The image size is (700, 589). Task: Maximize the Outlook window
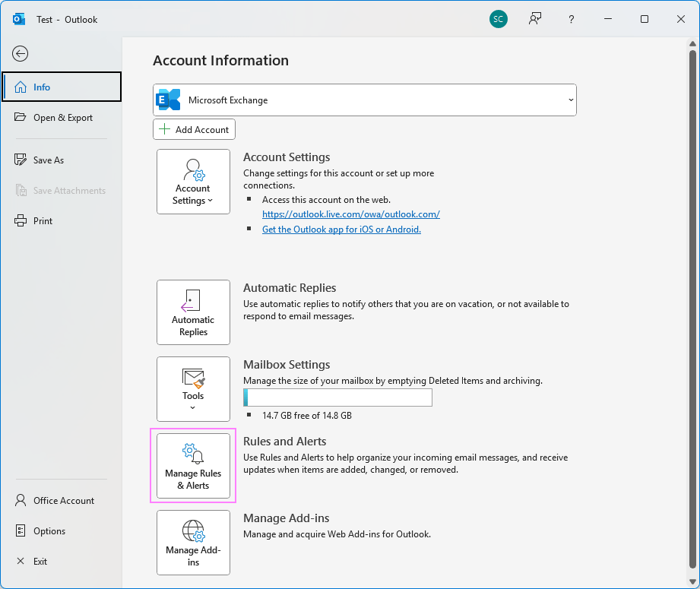(x=645, y=19)
